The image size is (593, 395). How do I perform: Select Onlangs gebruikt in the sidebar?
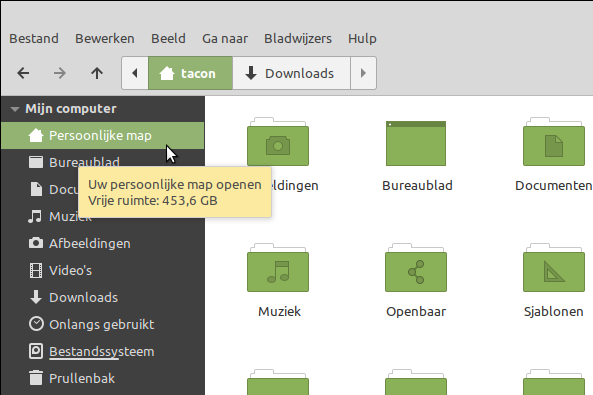[102, 324]
